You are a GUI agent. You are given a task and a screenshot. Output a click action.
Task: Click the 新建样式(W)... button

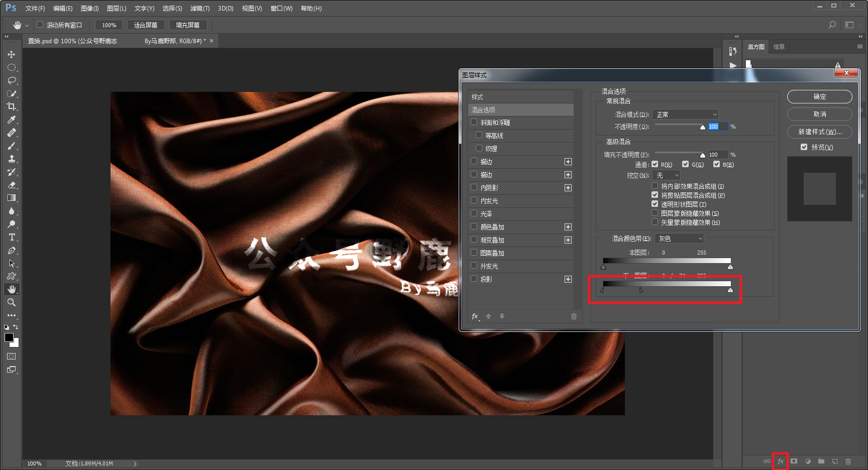[819, 132]
